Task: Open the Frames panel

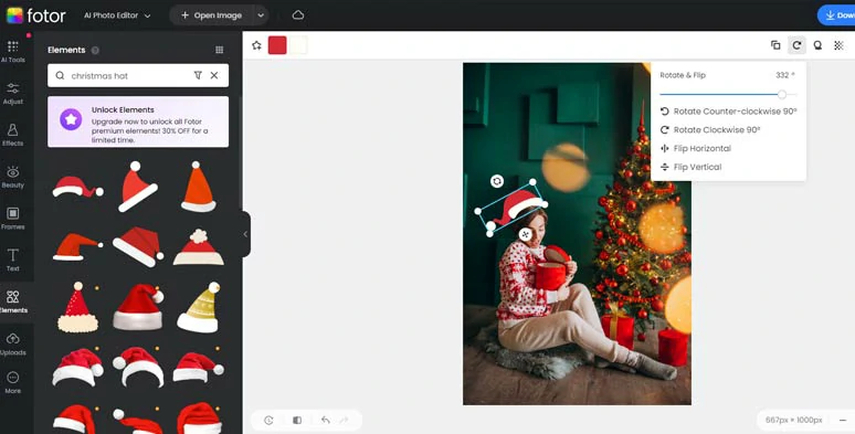Action: pos(13,218)
